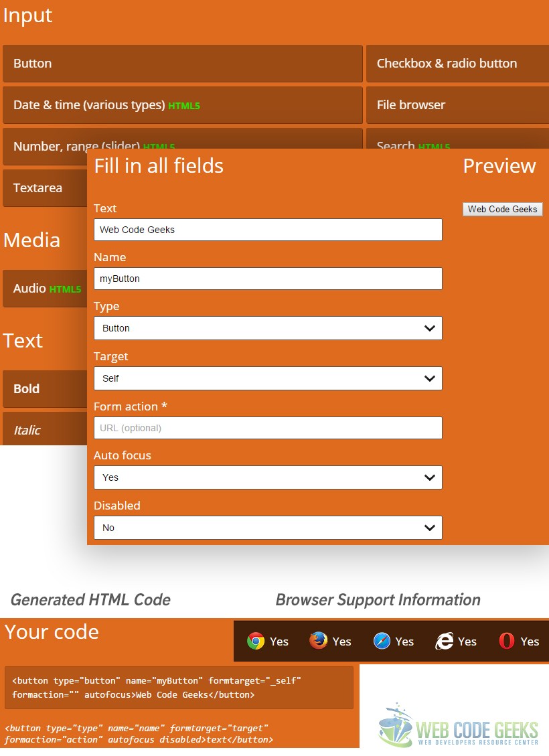
Task: Click the Yes label beside Chrome
Action: point(279,641)
